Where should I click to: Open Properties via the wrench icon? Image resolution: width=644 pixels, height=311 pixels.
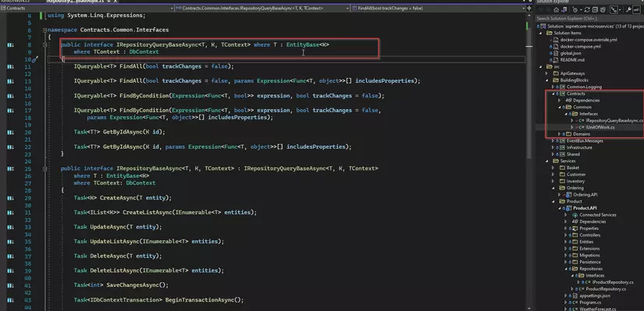[629, 10]
